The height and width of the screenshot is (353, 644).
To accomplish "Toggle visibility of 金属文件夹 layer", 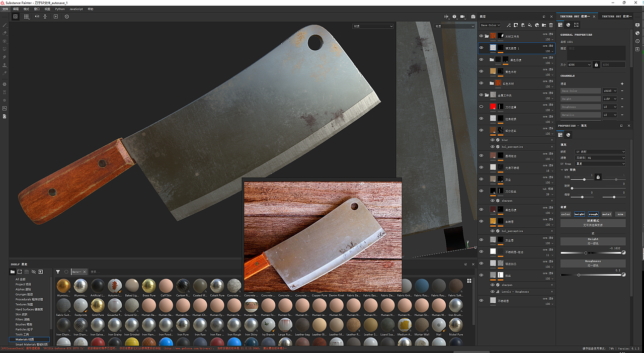I will point(481,95).
